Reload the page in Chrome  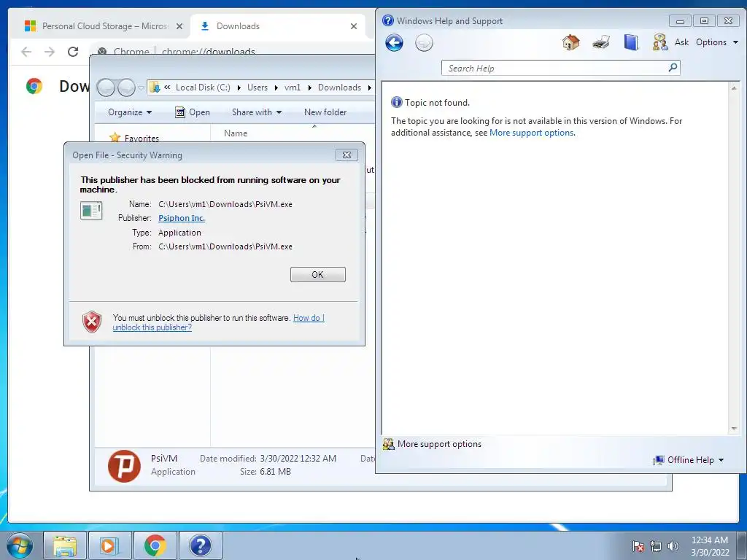pos(73,52)
